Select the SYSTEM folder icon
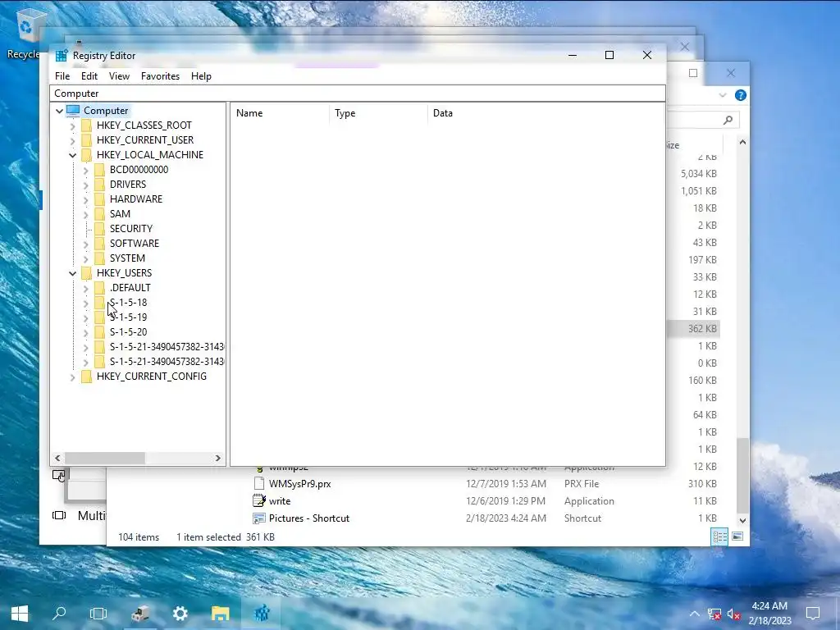 [99, 258]
